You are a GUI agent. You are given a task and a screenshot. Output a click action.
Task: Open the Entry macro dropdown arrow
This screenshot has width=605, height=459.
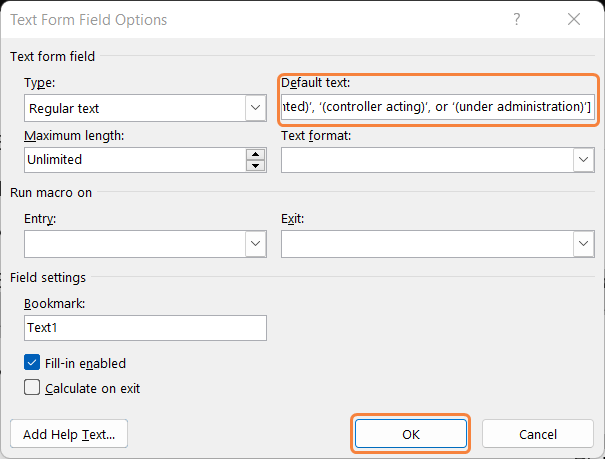pyautogui.click(x=255, y=244)
